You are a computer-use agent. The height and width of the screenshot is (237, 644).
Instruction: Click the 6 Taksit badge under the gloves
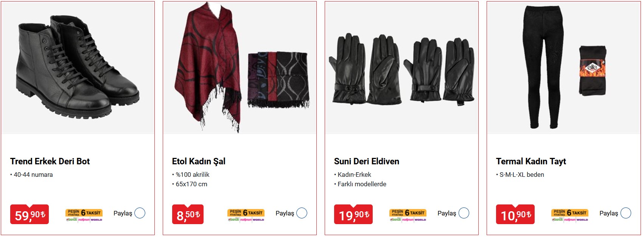click(408, 215)
